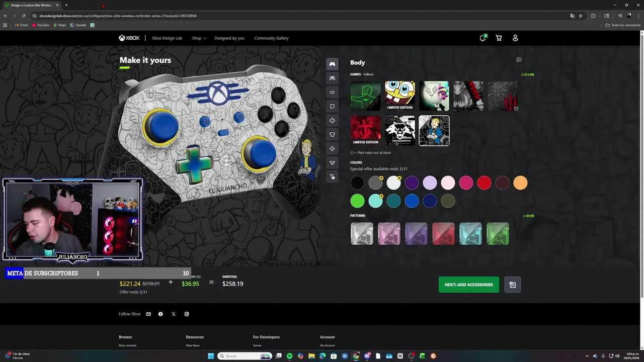Open Xbox Instagram icon
Screen dimensions: 644x362
tap(187, 314)
